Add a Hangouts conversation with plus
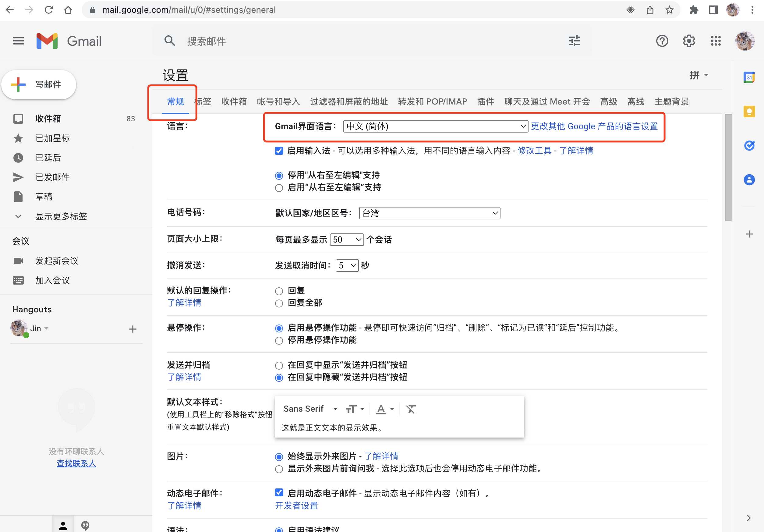The height and width of the screenshot is (532, 764). [133, 329]
